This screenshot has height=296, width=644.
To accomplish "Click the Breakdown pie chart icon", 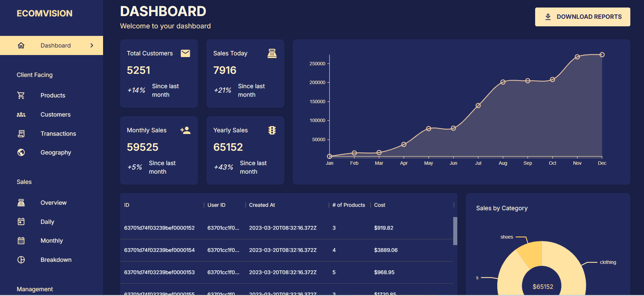I will (x=21, y=260).
